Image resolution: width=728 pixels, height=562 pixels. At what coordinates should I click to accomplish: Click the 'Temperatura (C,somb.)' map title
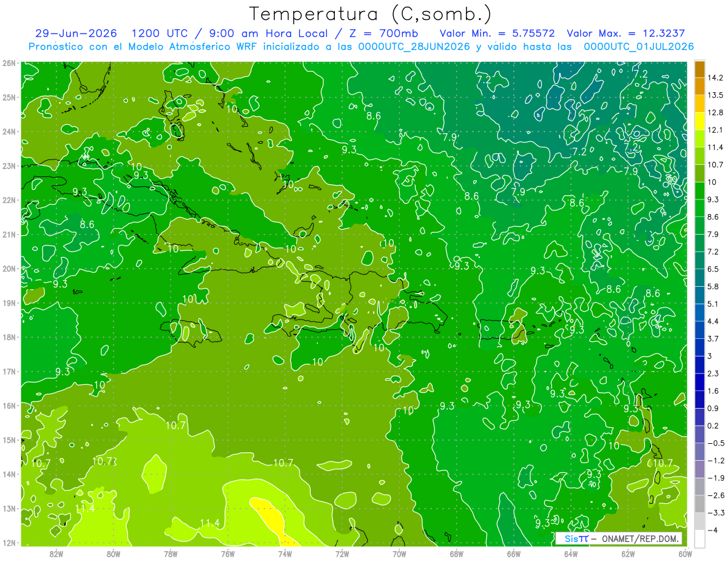(x=371, y=13)
